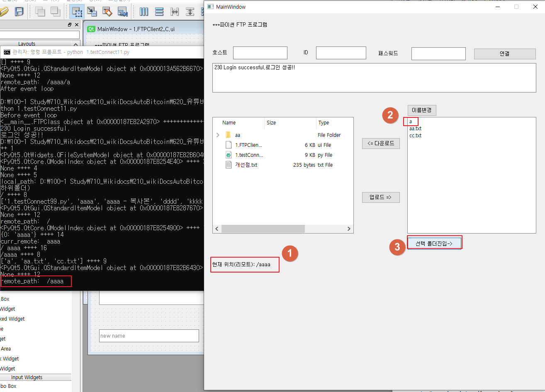Float the Widget Box dock panel
This screenshot has height=392, width=545.
70,25
